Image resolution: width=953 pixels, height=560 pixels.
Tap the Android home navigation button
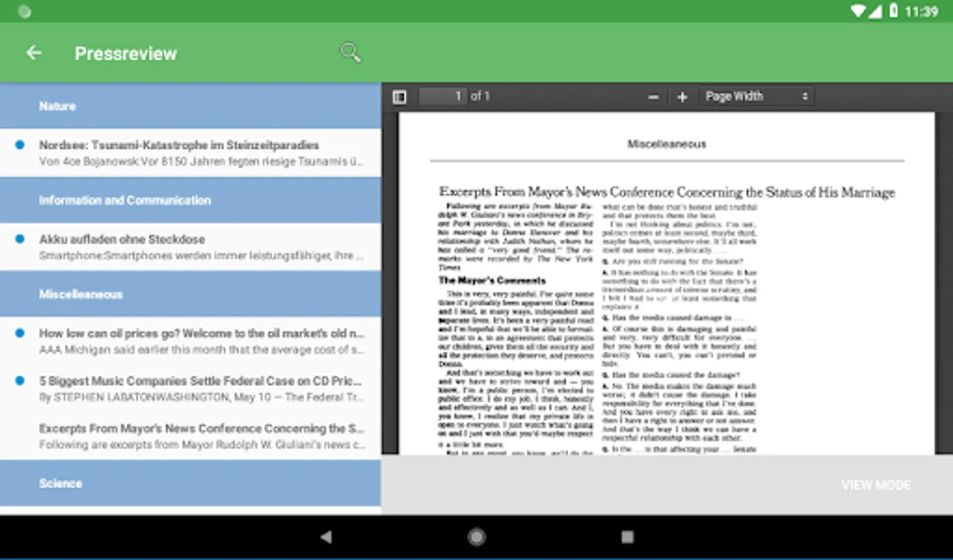click(477, 536)
